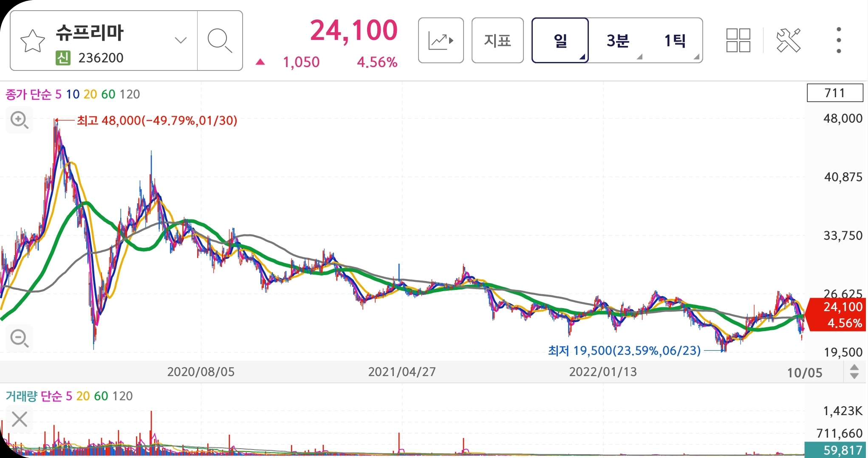Open the 일 period dropdown corner arrow
This screenshot has height=458, width=868.
582,56
